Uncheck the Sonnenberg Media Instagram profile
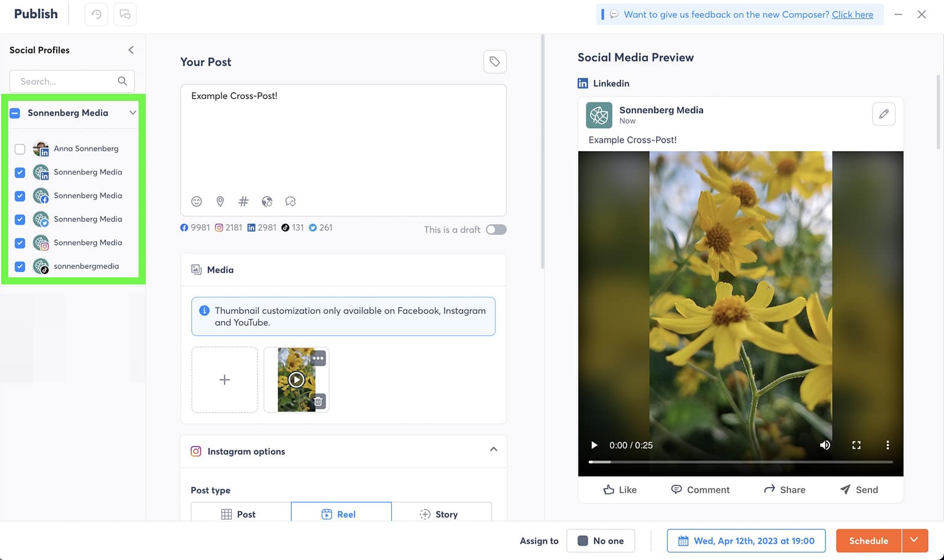This screenshot has width=944, height=560. pos(20,243)
